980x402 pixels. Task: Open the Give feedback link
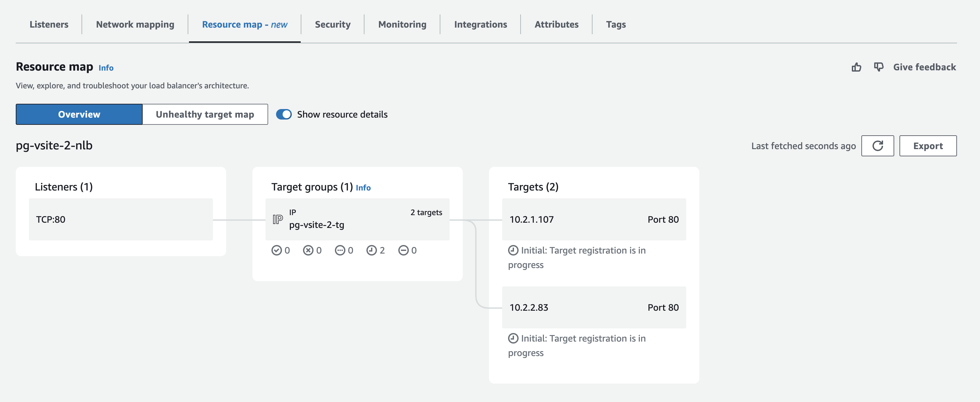tap(924, 67)
